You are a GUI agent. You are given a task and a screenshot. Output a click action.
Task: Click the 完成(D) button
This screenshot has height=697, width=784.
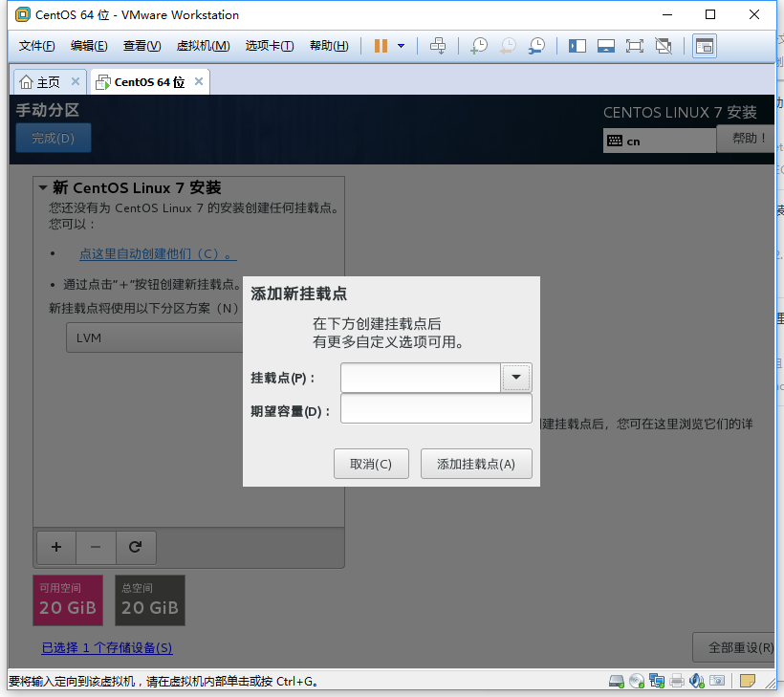click(x=54, y=138)
